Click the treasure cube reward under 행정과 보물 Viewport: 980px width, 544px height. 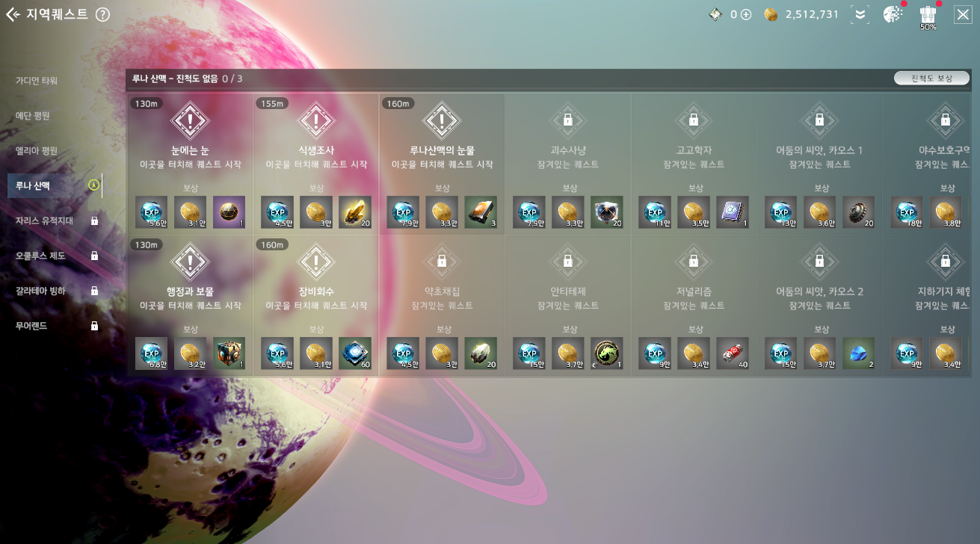click(229, 353)
